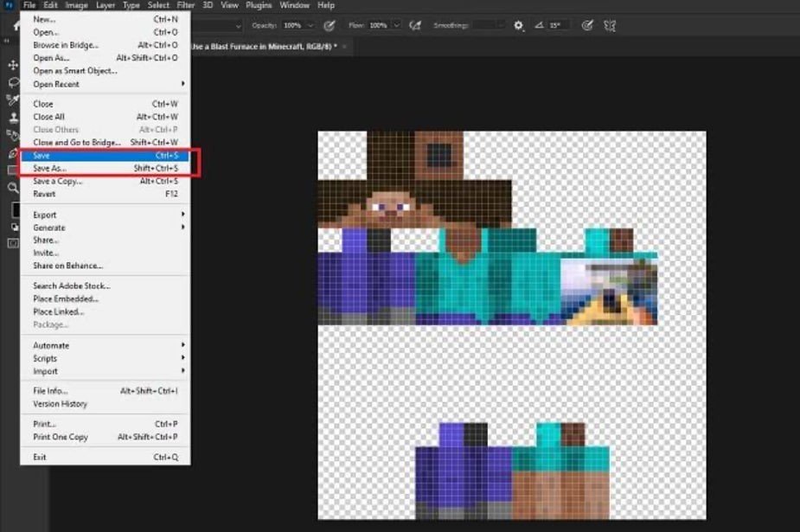The image size is (800, 532).
Task: Select Revert from File menu
Action: (x=106, y=194)
